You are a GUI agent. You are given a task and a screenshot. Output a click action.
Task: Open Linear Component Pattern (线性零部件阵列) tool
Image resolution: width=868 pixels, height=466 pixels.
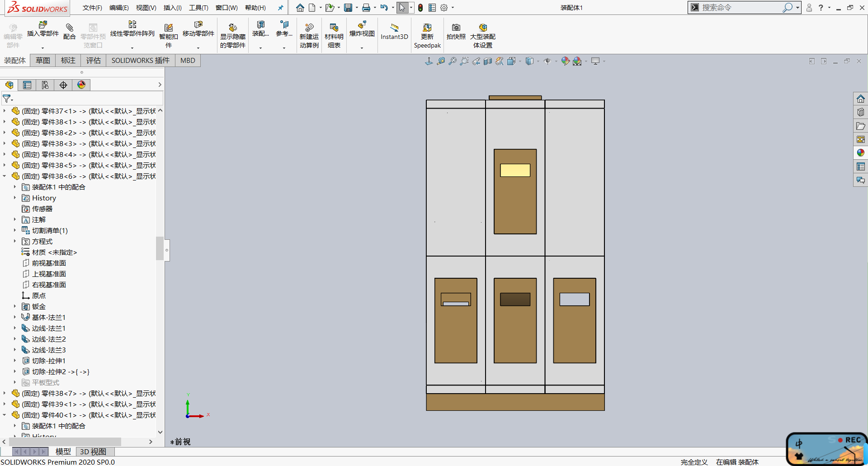tap(132, 29)
